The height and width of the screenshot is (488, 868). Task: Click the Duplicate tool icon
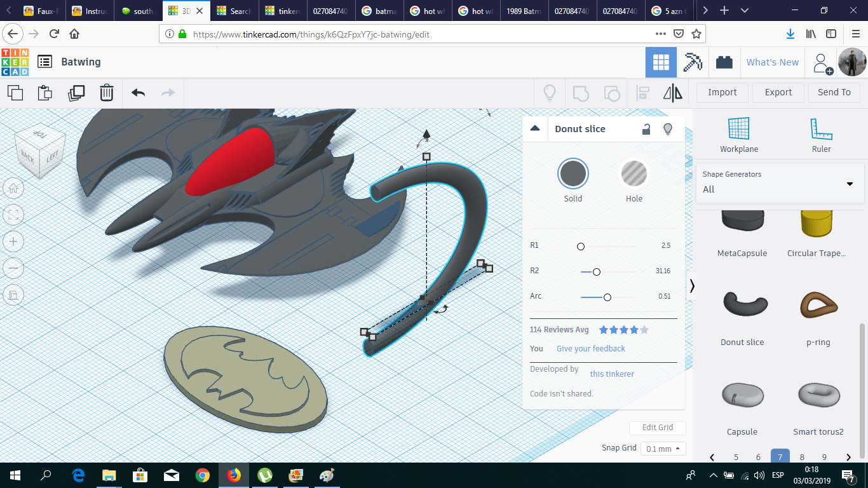click(76, 93)
